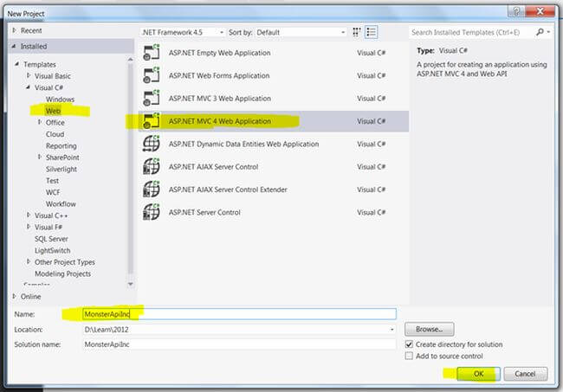The width and height of the screenshot is (563, 392).
Task: Expand Other Project Types node
Action: coord(29,261)
